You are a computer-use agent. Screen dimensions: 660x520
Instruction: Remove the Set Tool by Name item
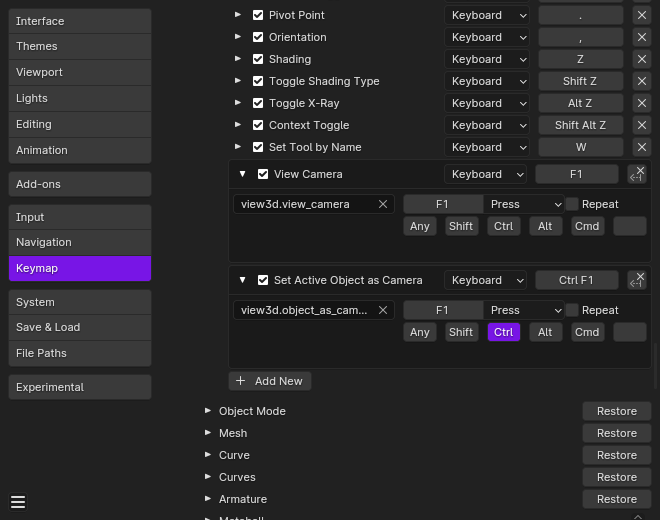click(641, 147)
